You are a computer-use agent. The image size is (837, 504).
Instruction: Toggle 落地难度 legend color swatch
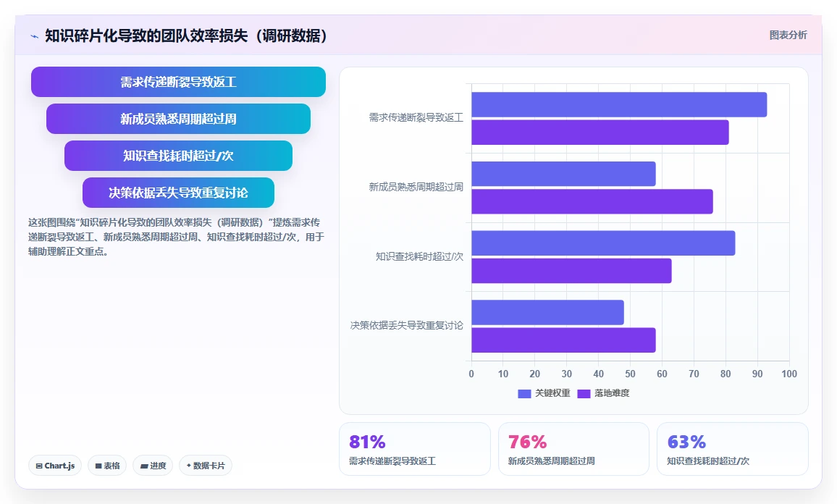click(584, 393)
